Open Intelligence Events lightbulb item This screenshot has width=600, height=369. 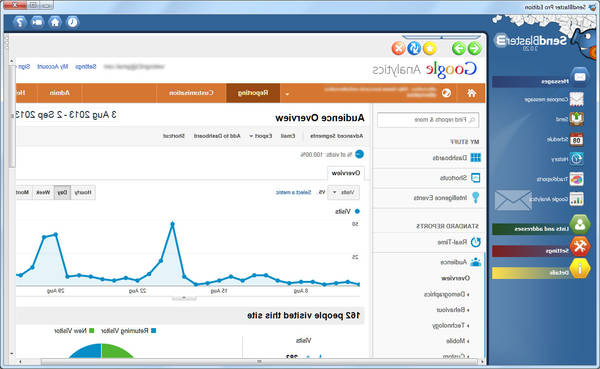446,198
